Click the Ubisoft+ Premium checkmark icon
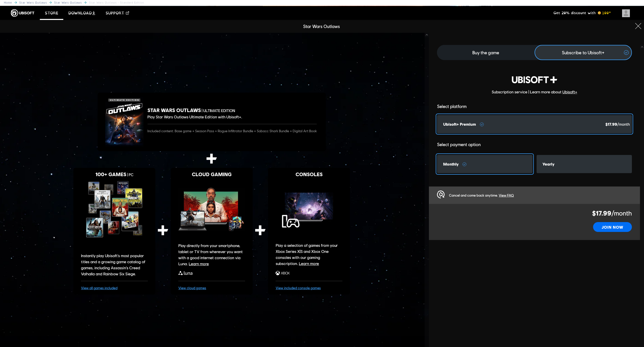 coord(482,124)
